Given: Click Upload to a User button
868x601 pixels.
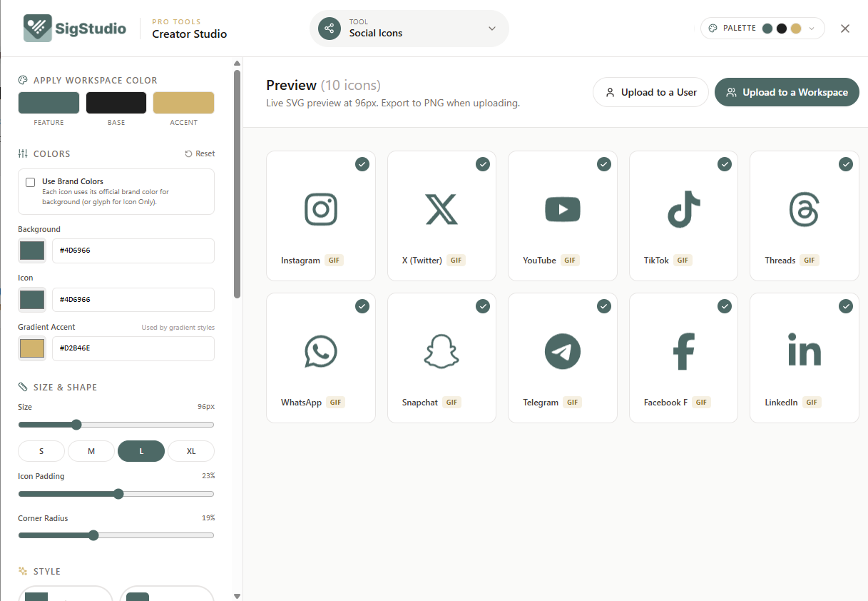Looking at the screenshot, I should 650,92.
